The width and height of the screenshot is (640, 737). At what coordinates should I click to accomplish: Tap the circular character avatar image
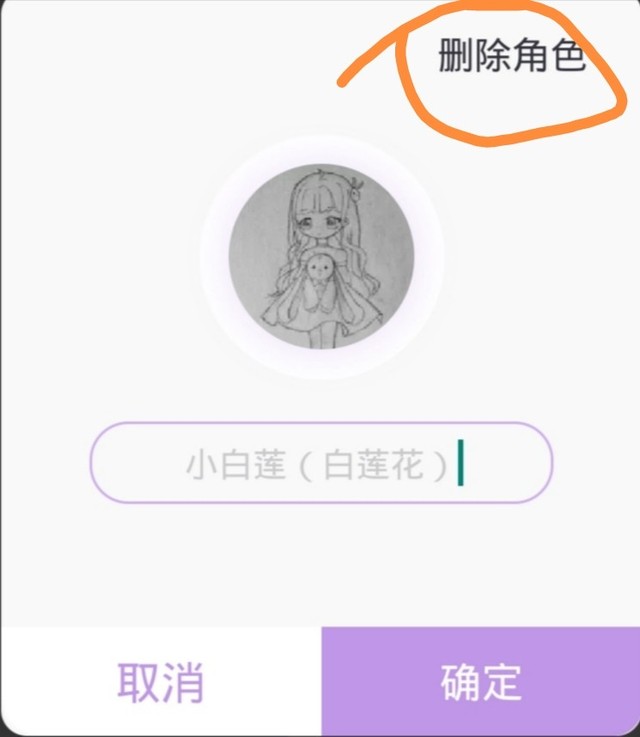321,257
